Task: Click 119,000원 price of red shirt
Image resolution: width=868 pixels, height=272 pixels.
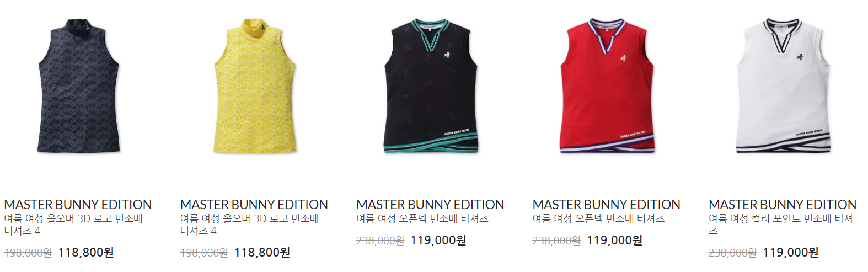Action: tap(615, 241)
